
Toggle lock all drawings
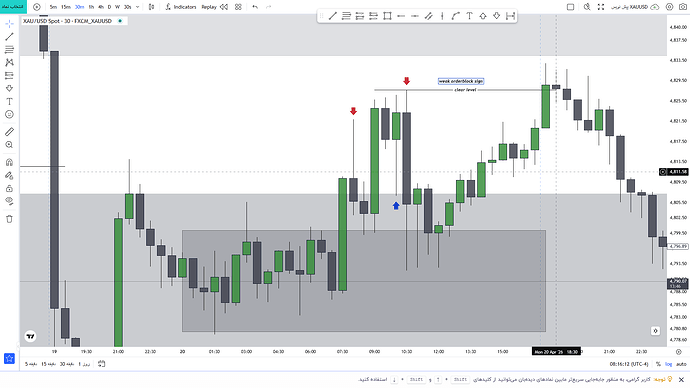9,188
